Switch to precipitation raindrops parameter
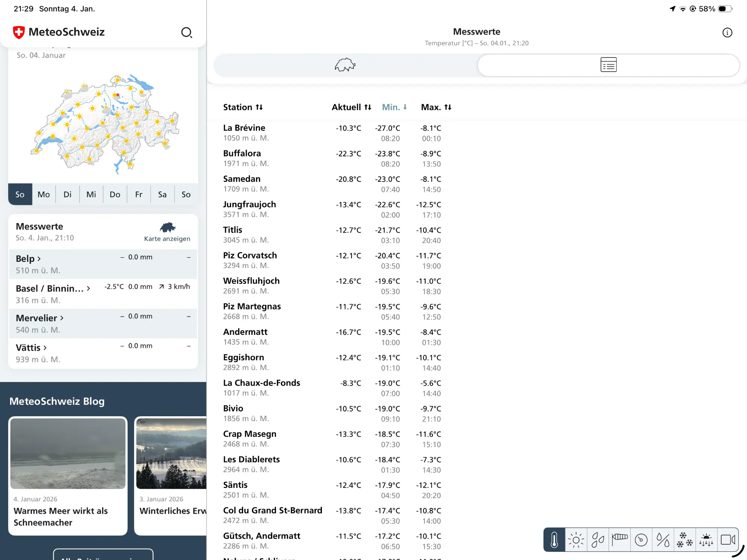The width and height of the screenshot is (747, 560). pos(598,539)
